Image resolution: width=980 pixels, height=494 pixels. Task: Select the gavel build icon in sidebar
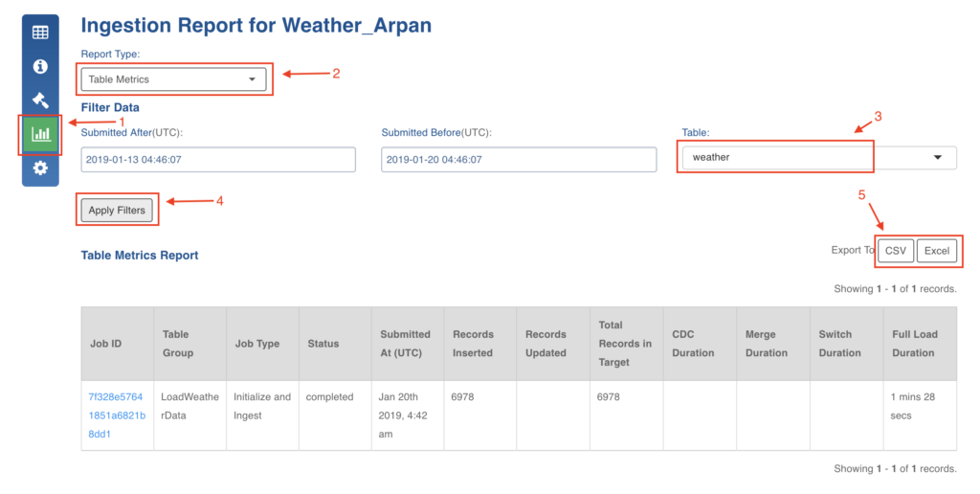(40, 100)
